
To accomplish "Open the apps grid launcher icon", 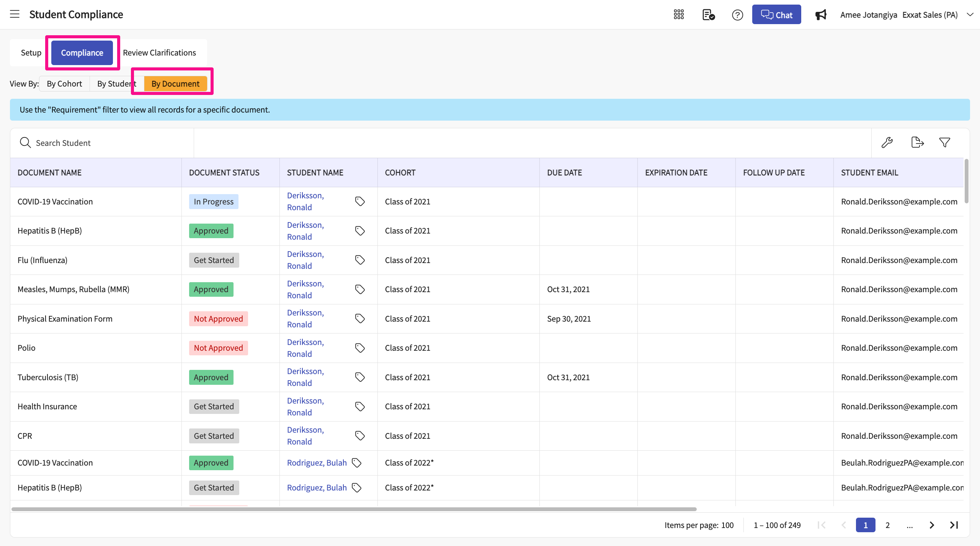I will click(x=679, y=15).
